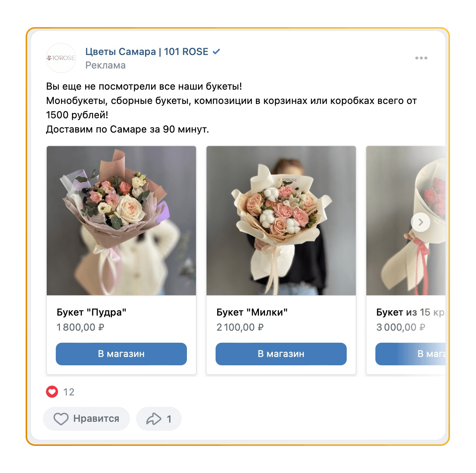Open the Букет "Пудра" photo
Viewport: 476px width, 473px height.
121,221
